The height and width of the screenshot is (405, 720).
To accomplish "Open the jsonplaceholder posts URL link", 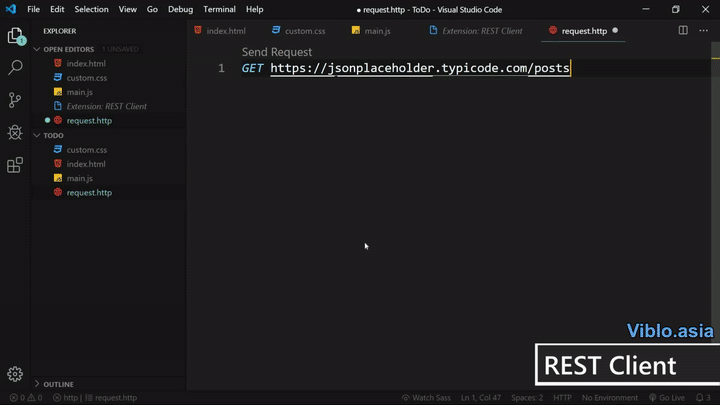I will coord(420,68).
